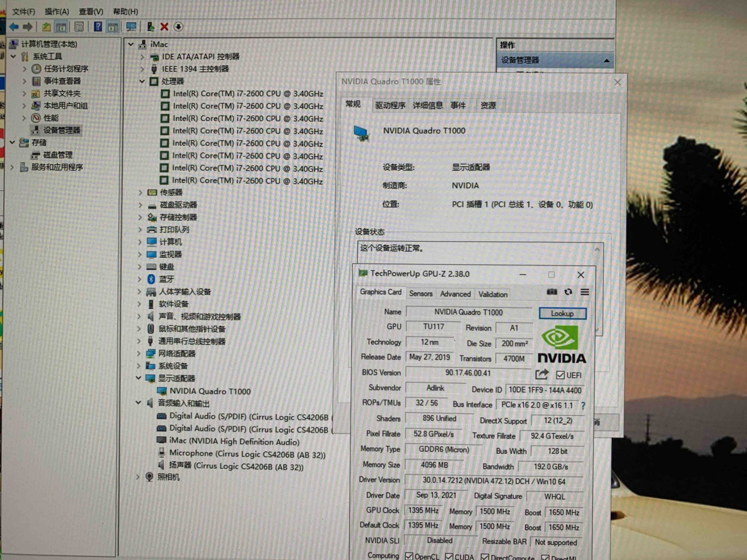747x560 pixels.
Task: Expand the 蓝牙 Bluetooth device node
Action: pos(139,279)
